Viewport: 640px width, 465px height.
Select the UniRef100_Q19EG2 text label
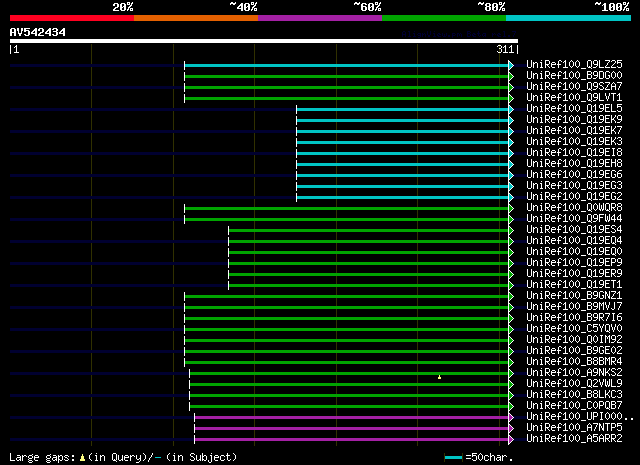pos(574,196)
